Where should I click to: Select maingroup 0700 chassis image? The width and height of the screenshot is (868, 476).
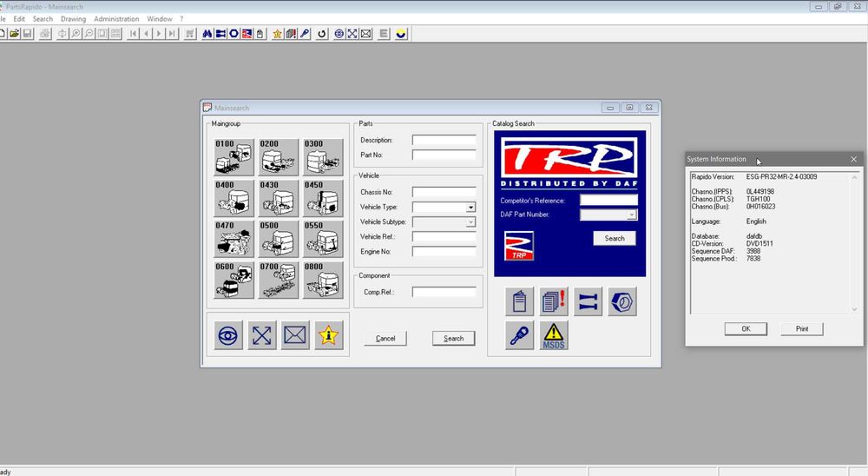click(278, 280)
